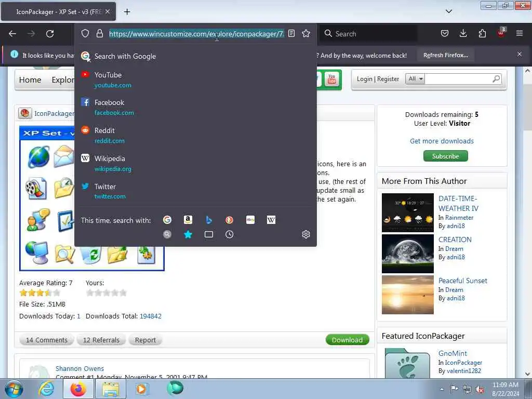Open the 12 Referrals tab
Image resolution: width=532 pixels, height=399 pixels.
101,340
